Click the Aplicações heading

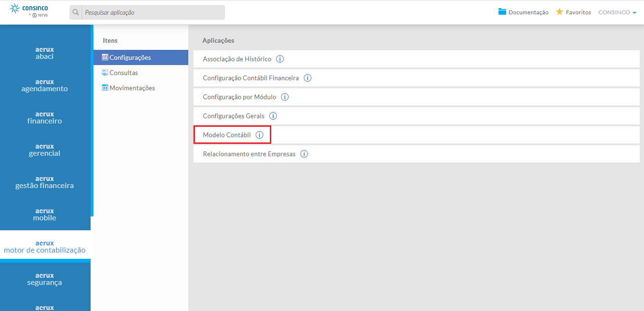[218, 40]
